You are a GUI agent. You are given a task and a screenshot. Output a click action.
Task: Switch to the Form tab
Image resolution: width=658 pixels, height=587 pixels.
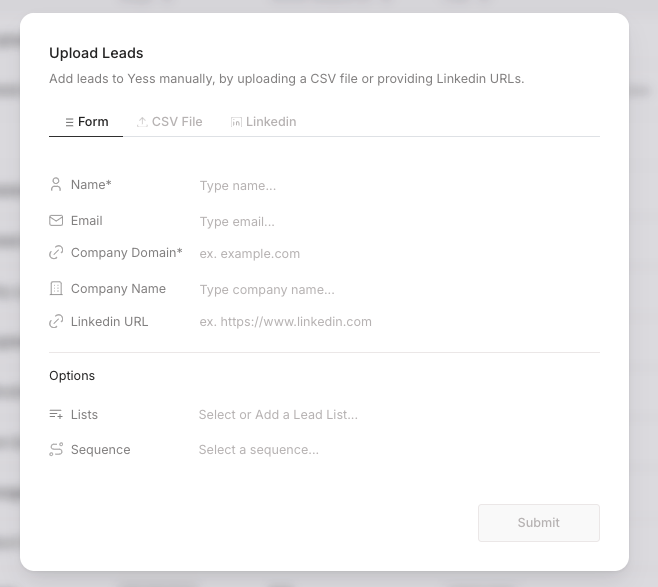[x=86, y=122]
